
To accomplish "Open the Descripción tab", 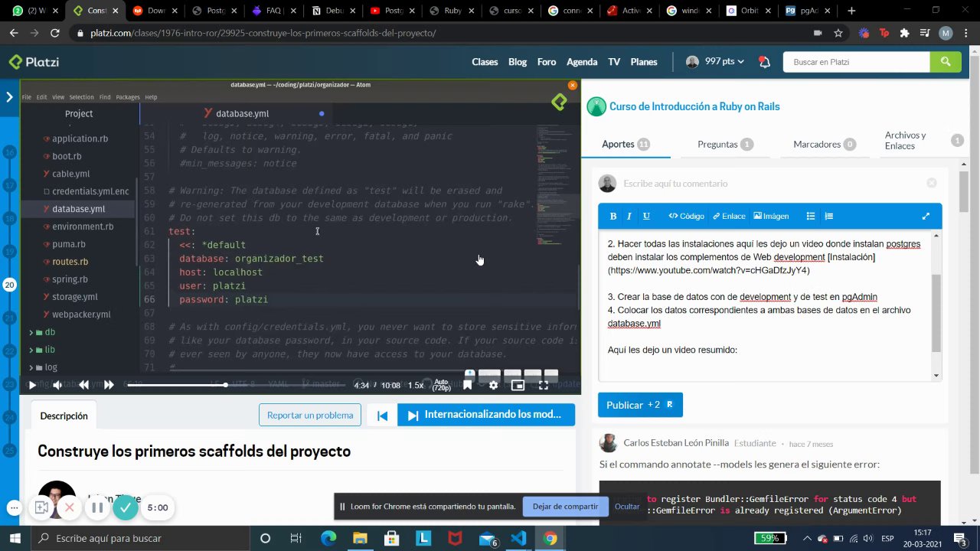I will pos(64,416).
